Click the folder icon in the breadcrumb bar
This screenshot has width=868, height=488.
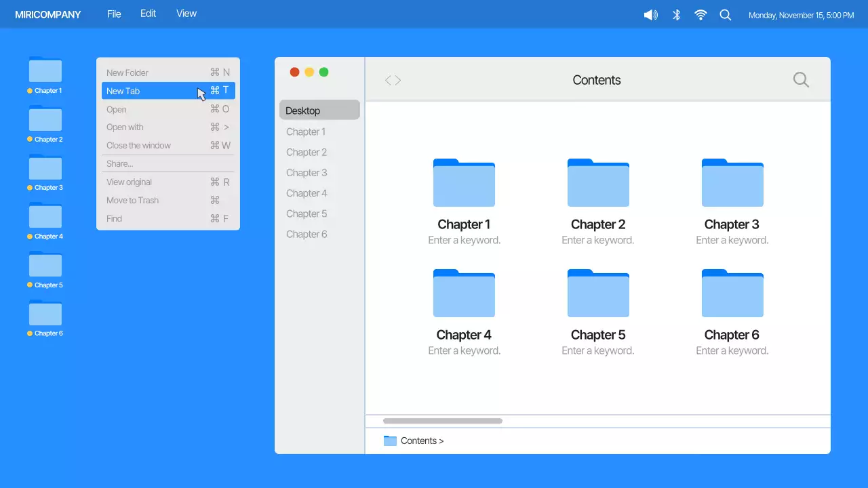(391, 440)
